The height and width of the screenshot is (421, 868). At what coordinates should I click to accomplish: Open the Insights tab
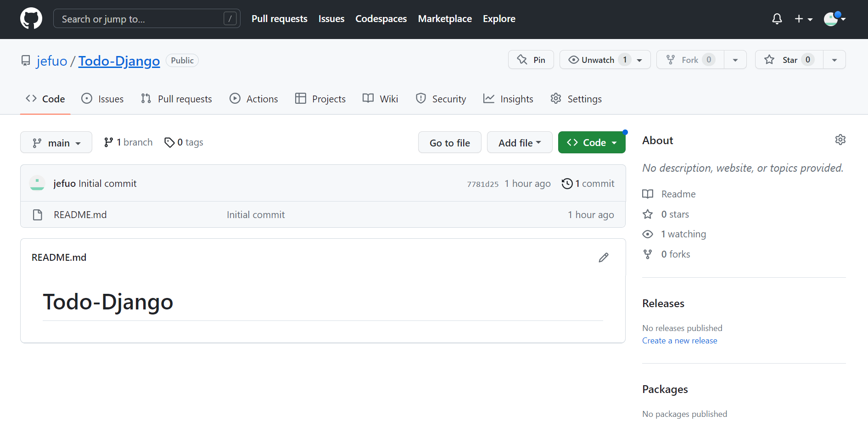[x=508, y=99]
